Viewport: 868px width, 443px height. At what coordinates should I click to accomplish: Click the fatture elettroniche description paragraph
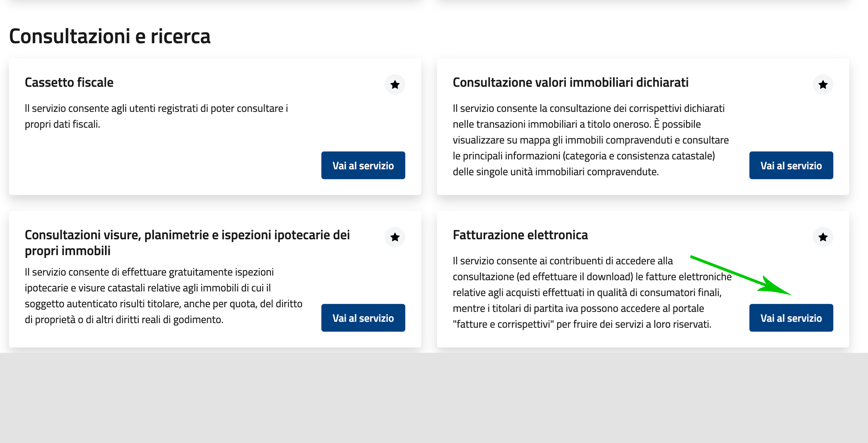(x=592, y=292)
